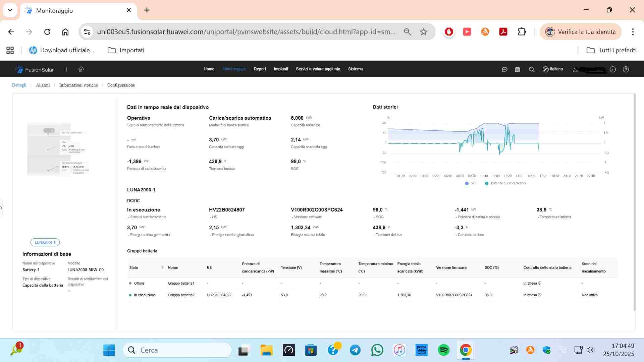Select the LUNA2000-1 battery tag button
Image resolution: width=644 pixels, height=362 pixels.
[45, 242]
